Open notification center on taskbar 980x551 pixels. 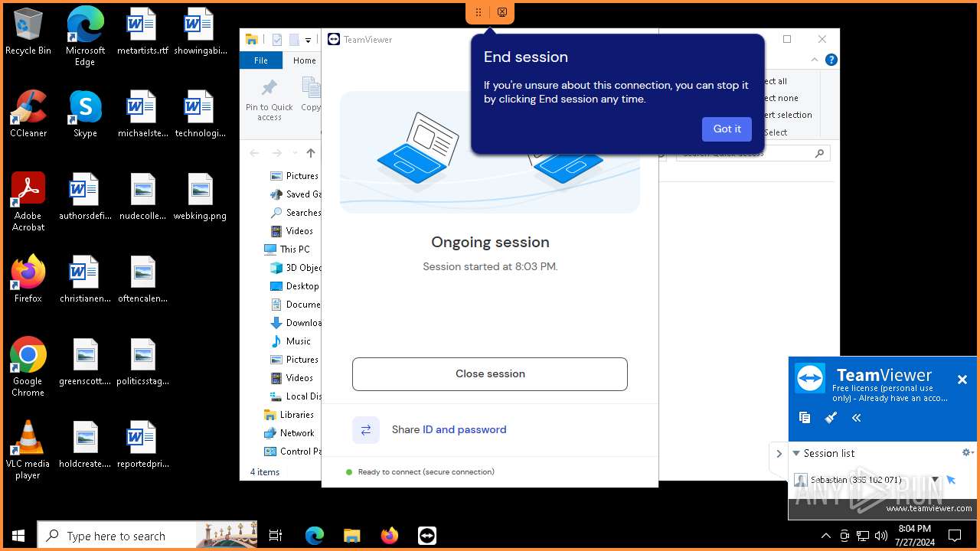[955, 536]
